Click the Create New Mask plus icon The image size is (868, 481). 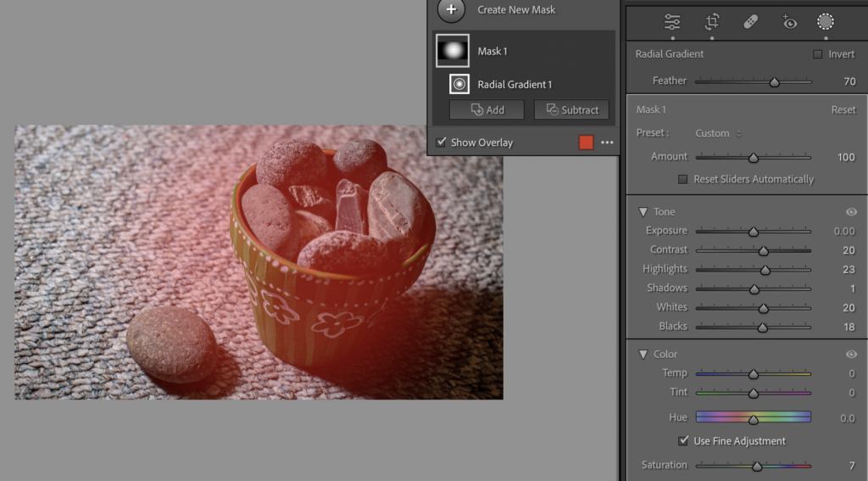tap(451, 9)
